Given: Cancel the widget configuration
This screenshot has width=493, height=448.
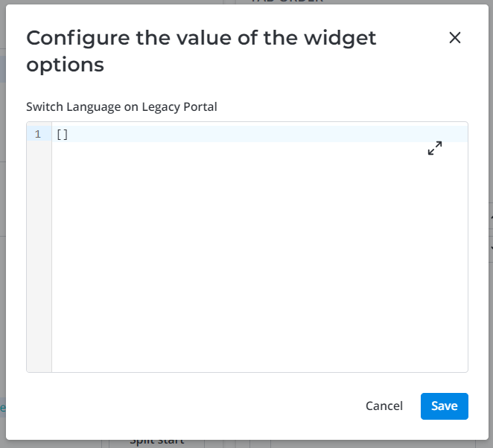Looking at the screenshot, I should tap(384, 406).
